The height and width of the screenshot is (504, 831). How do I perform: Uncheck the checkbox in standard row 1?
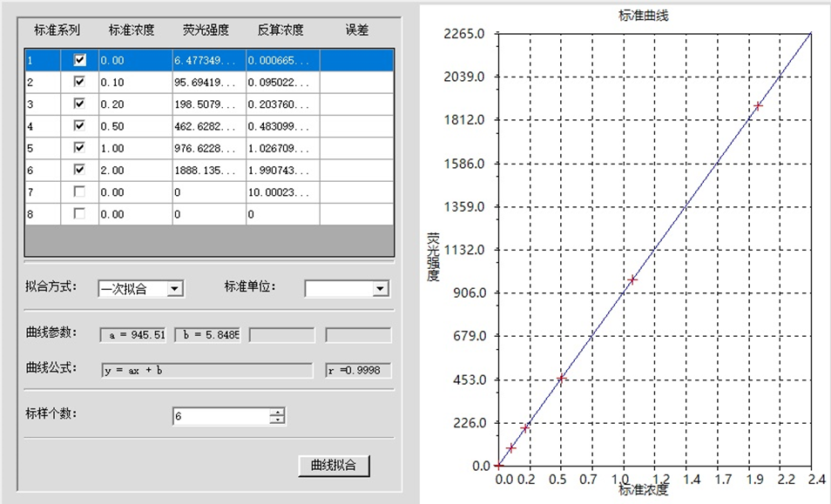pyautogui.click(x=79, y=60)
